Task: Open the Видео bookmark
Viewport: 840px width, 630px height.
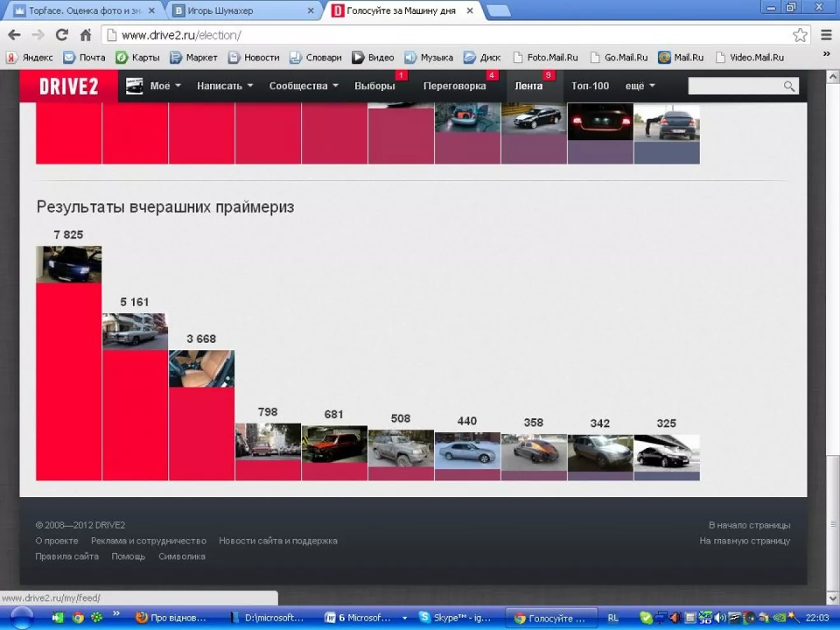Action: pyautogui.click(x=374, y=57)
